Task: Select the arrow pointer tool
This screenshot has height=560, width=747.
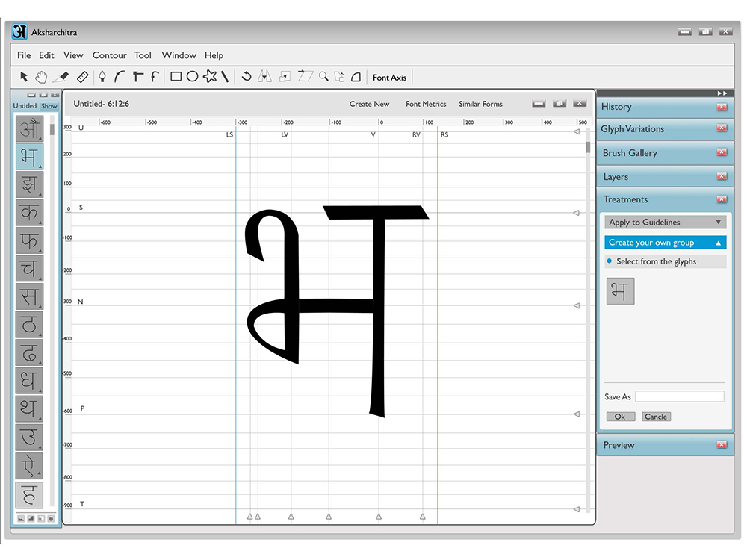Action: click(x=24, y=77)
